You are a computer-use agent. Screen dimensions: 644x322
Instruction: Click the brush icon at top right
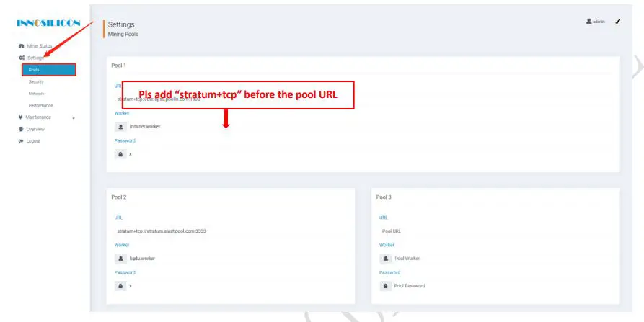tap(618, 22)
